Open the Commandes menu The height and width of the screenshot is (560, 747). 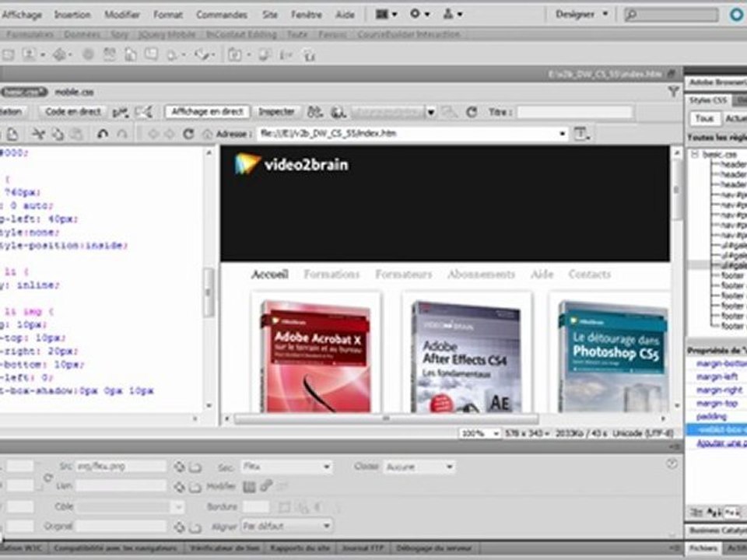point(222,15)
